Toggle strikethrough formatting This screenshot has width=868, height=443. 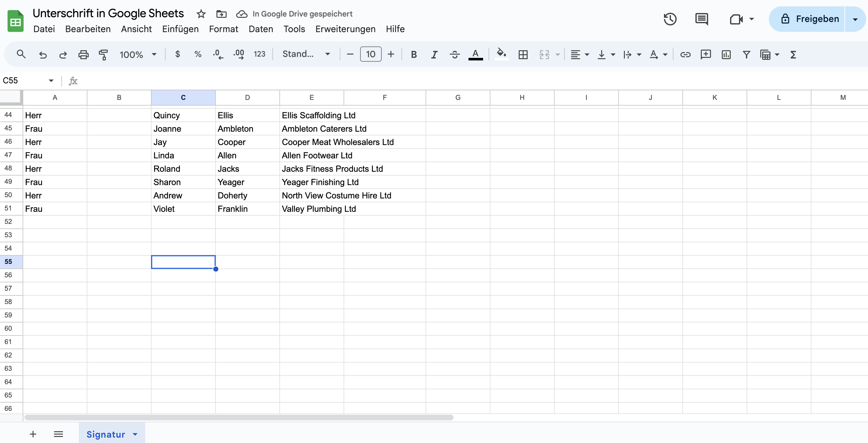tap(455, 54)
